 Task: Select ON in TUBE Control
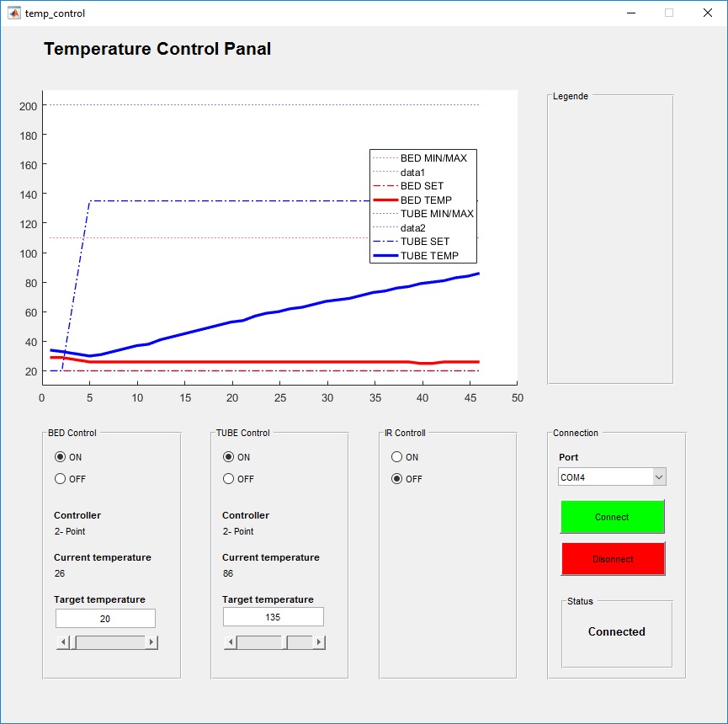(228, 457)
